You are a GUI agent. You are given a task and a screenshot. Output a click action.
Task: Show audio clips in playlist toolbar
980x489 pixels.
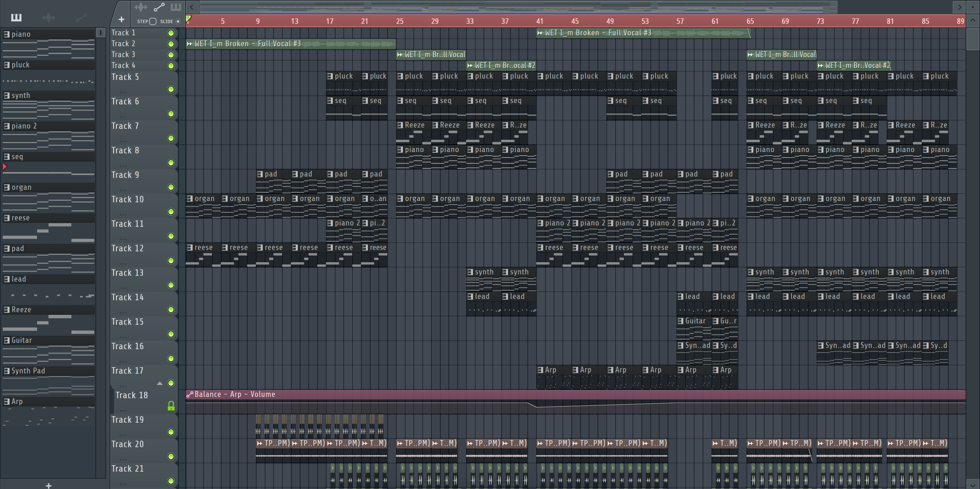(141, 7)
